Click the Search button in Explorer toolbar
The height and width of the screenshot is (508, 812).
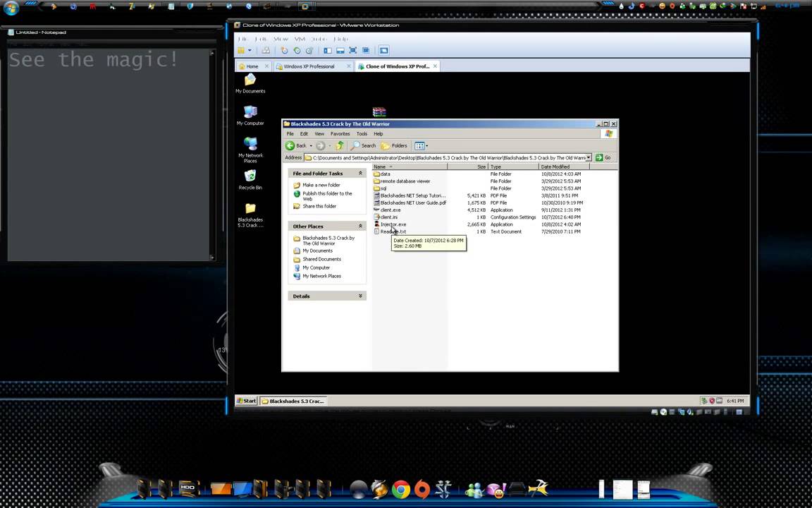(x=363, y=145)
